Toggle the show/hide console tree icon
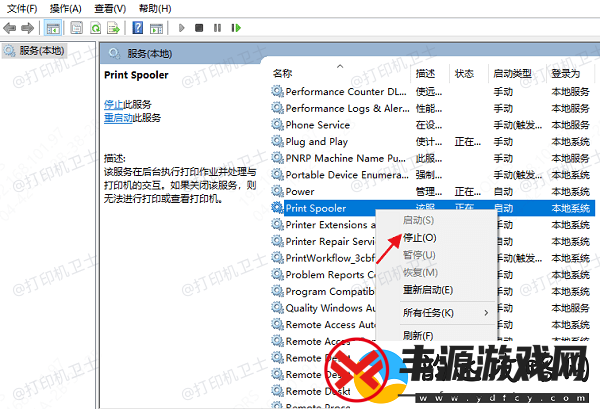600x409 pixels. [x=53, y=28]
